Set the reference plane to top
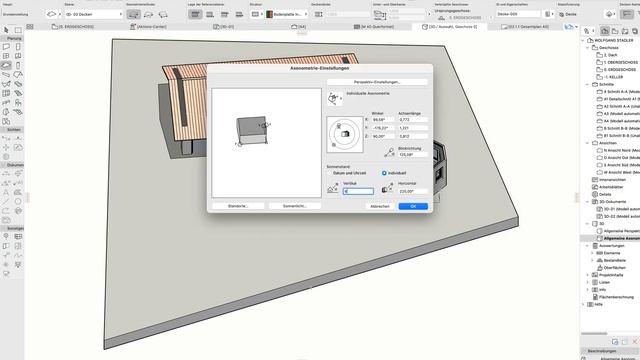The height and width of the screenshot is (360, 640). point(196,14)
